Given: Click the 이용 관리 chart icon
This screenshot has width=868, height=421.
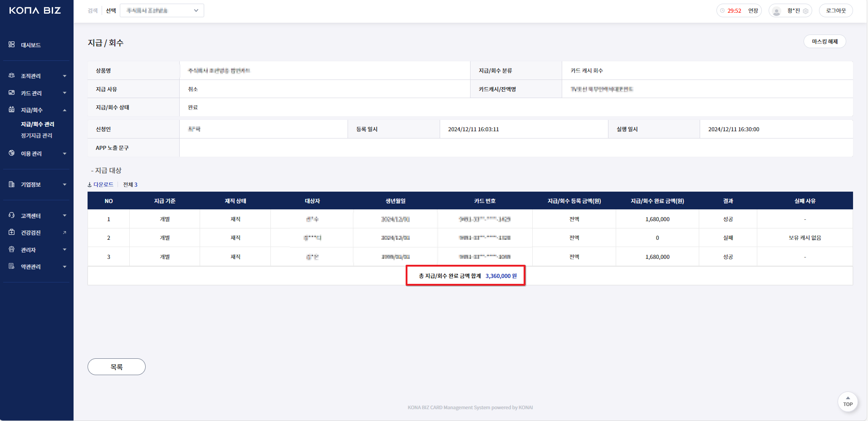Looking at the screenshot, I should pos(12,153).
